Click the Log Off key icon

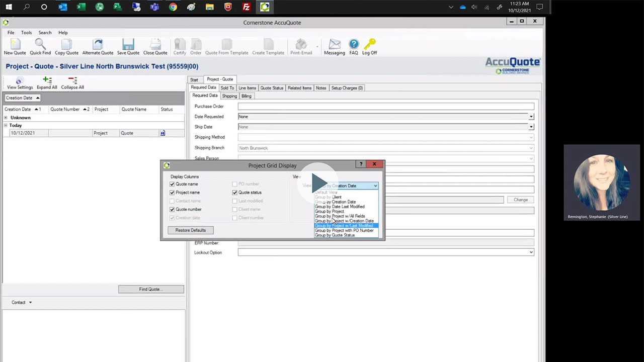pyautogui.click(x=370, y=44)
